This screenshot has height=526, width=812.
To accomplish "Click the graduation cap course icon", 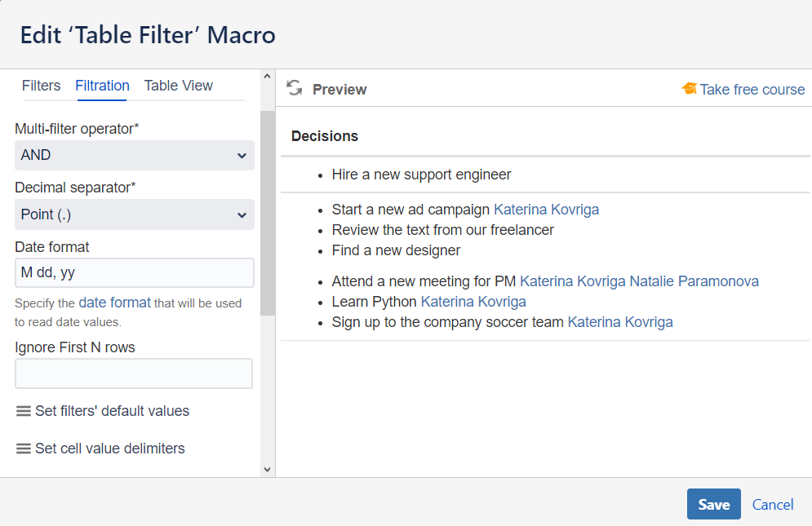I will tap(690, 89).
